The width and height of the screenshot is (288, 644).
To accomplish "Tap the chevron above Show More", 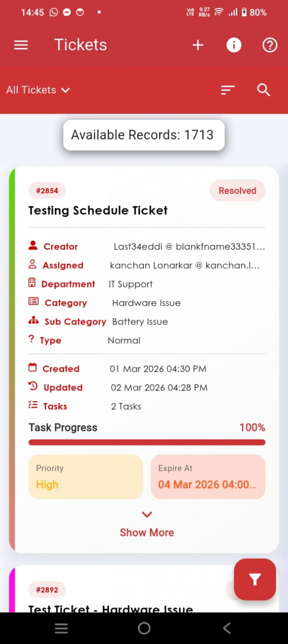I will [x=147, y=514].
